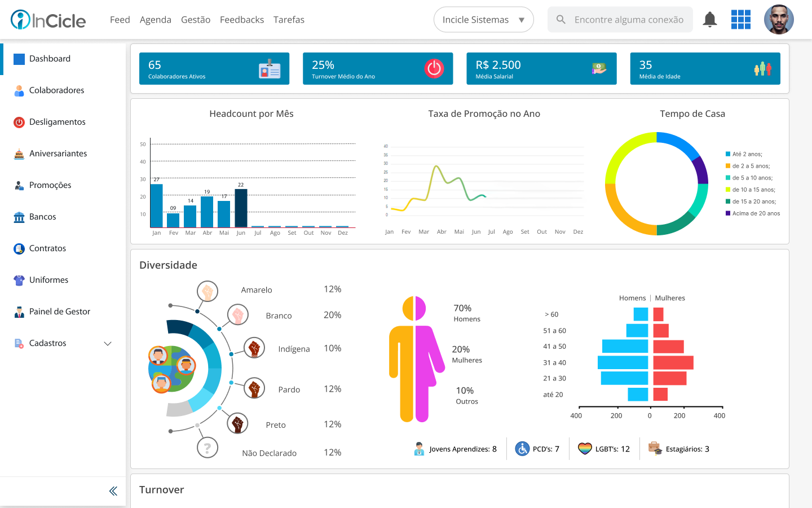Select the Bancos bank icon

(19, 217)
